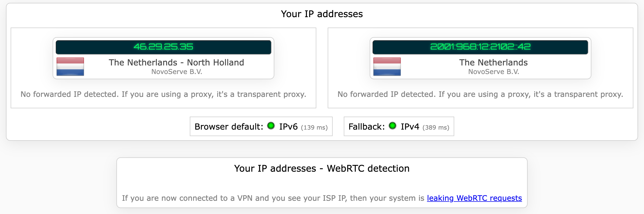Image resolution: width=644 pixels, height=214 pixels.
Task: Click the left panel's "No forwarded IP detected" message
Action: coord(163,94)
